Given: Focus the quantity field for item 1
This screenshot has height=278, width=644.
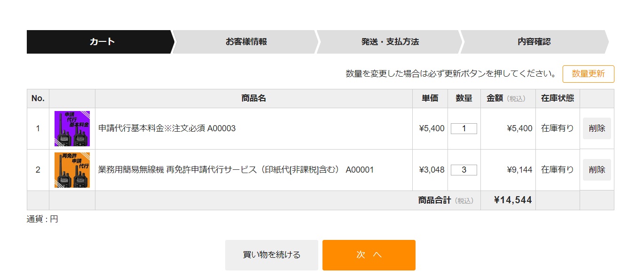Looking at the screenshot, I should (x=463, y=128).
